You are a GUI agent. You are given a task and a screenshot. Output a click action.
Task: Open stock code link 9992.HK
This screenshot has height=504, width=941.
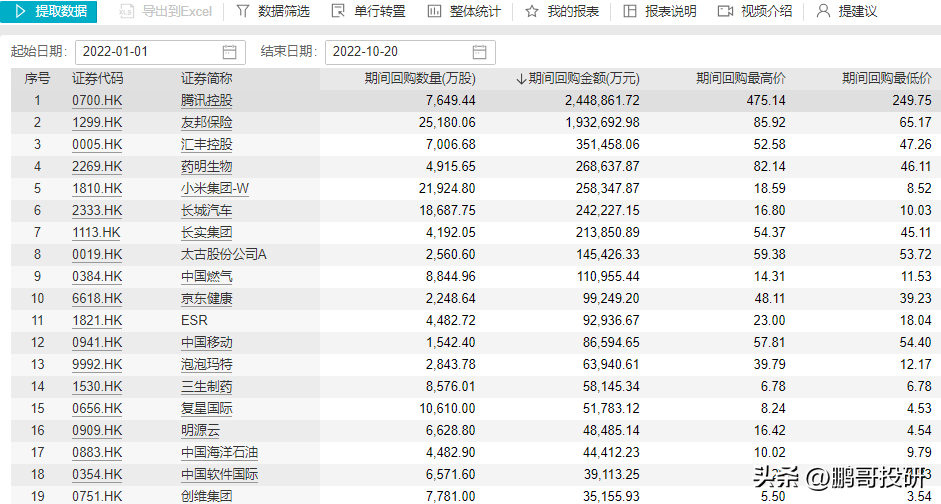point(97,365)
